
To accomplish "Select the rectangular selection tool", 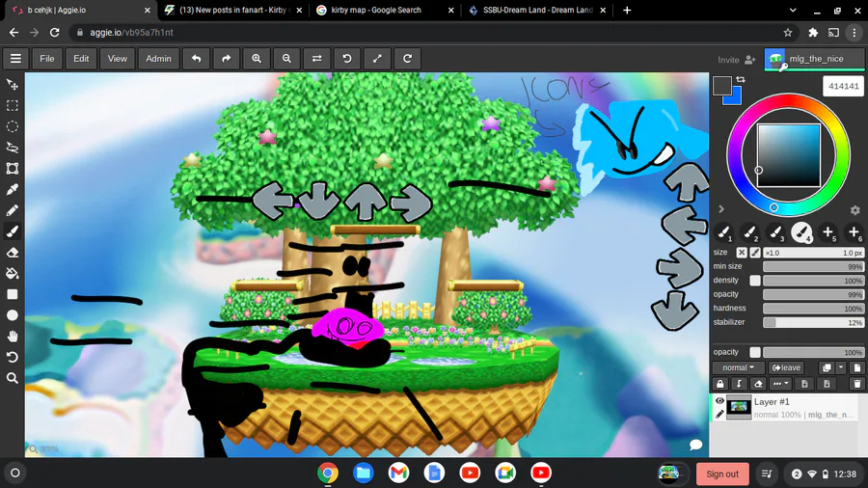I will click(x=13, y=106).
